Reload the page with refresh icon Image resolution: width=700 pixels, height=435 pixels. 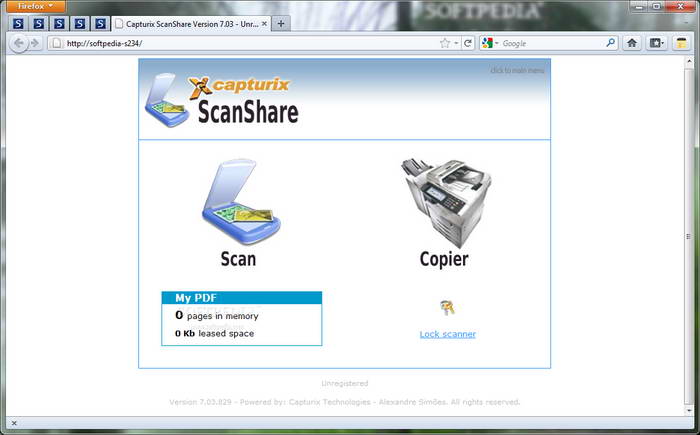pyautogui.click(x=468, y=43)
